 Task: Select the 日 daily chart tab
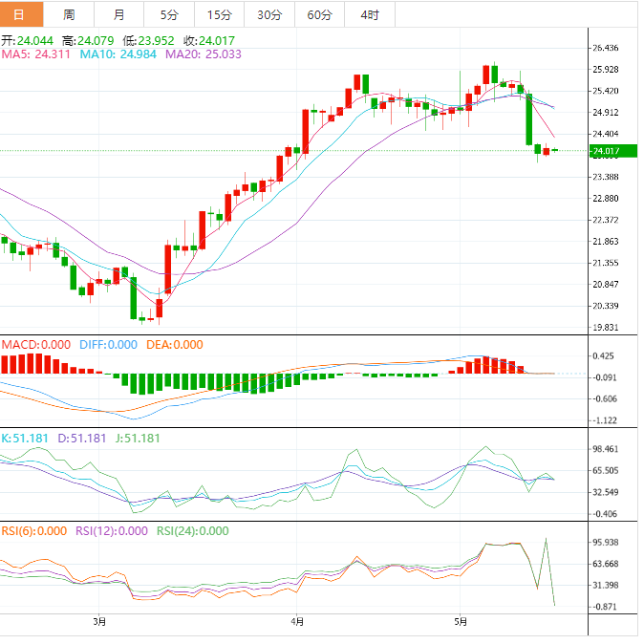point(21,14)
